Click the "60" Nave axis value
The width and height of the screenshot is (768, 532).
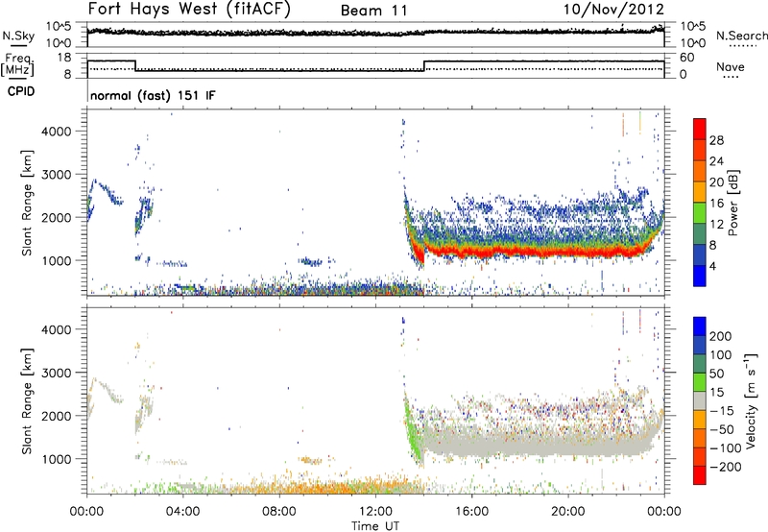click(687, 58)
